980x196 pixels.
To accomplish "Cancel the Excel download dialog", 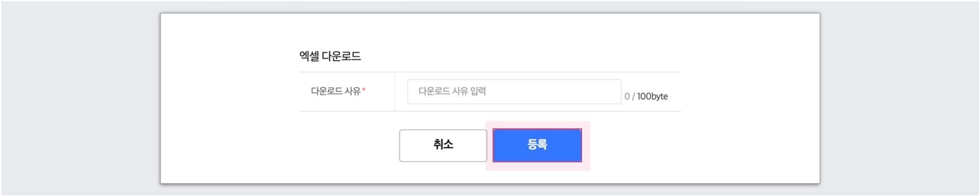I will point(443,145).
